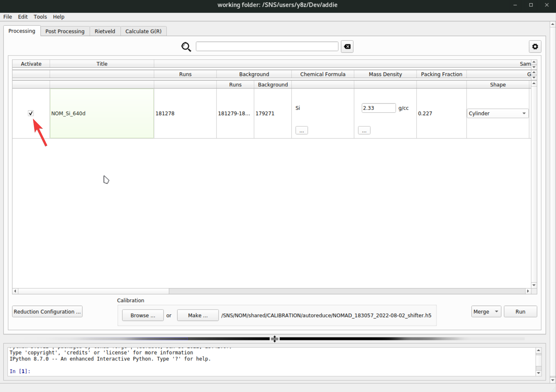Image resolution: width=556 pixels, height=392 pixels.
Task: Uncheck the Activate checkbox for NOM_Si_640d
Action: pyautogui.click(x=31, y=113)
